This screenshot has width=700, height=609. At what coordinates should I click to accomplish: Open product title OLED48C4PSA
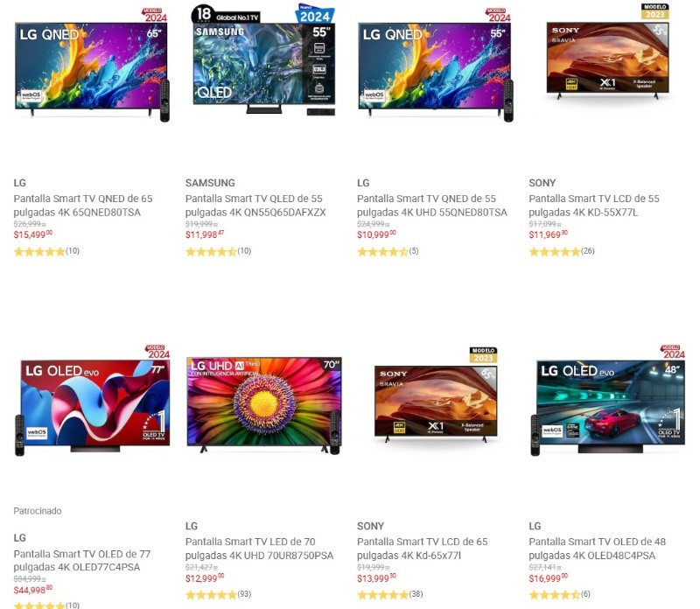click(598, 549)
